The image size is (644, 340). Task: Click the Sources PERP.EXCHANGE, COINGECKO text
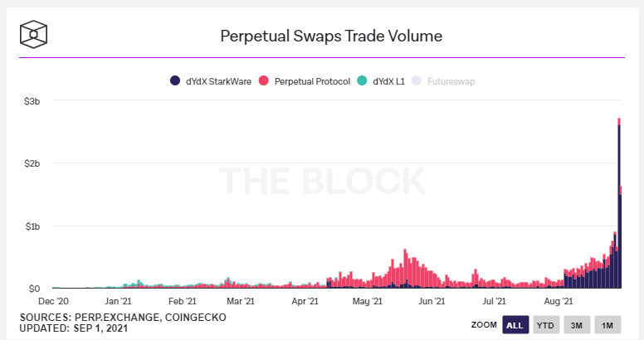123,318
